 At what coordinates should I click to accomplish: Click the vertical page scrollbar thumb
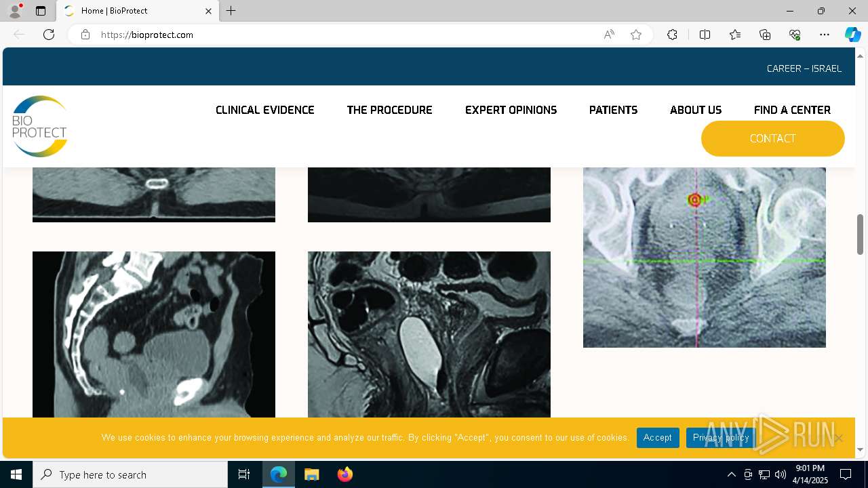pyautogui.click(x=860, y=234)
